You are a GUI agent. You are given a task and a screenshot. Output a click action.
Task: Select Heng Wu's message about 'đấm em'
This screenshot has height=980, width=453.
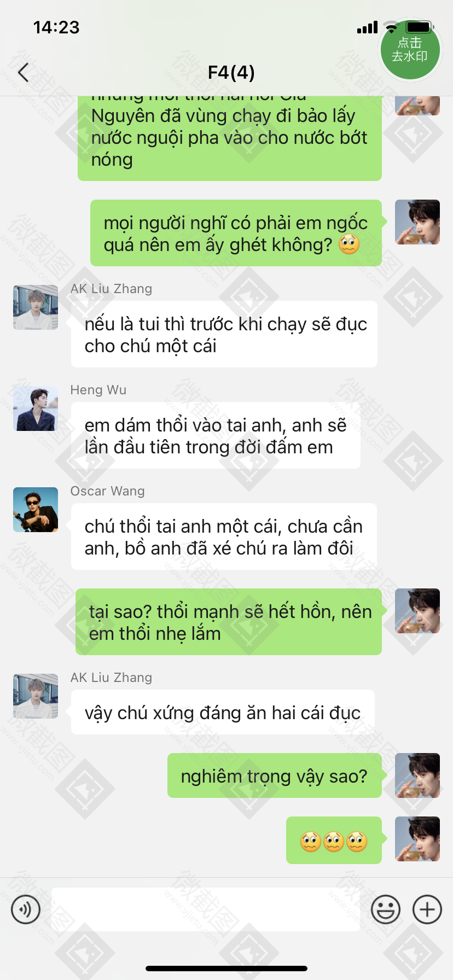tap(216, 435)
